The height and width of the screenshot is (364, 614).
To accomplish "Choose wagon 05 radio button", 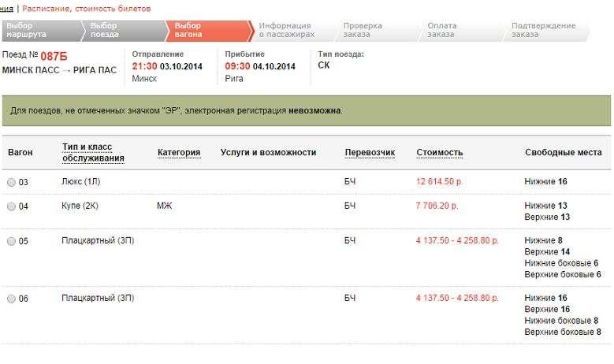I will pyautogui.click(x=11, y=241).
